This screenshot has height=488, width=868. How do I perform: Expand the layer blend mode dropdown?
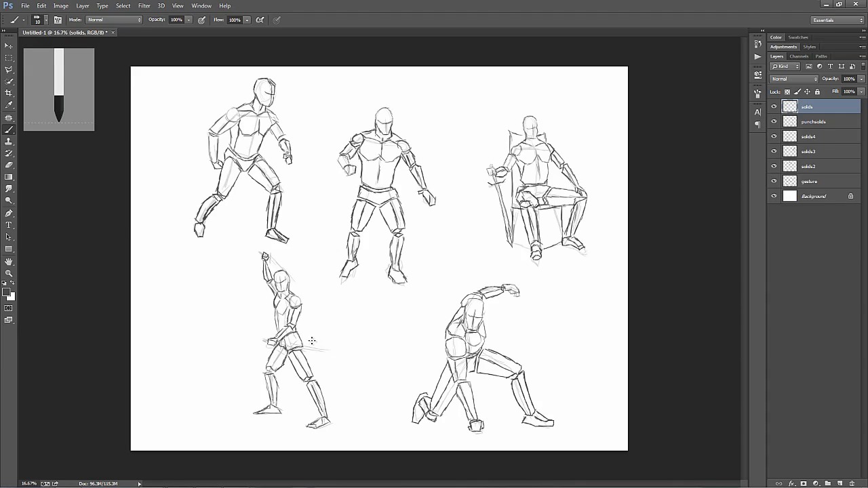[794, 79]
